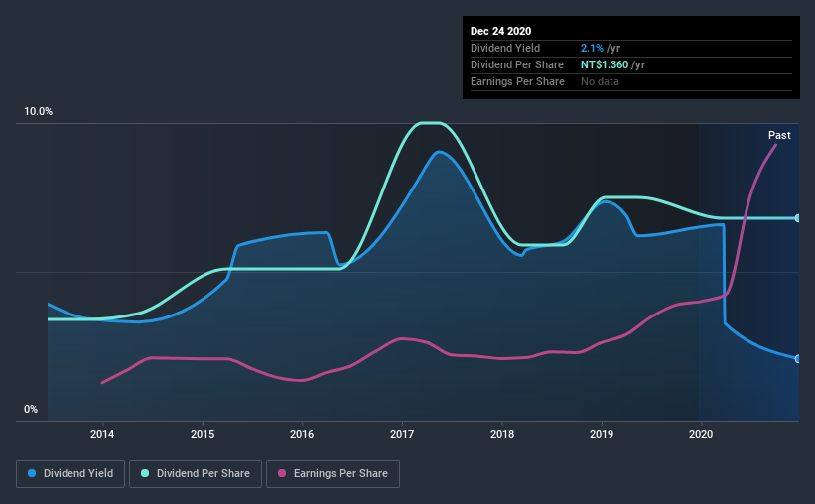Select the Dividend Yield endpoint marker
The image size is (815, 504).
pyautogui.click(x=797, y=359)
